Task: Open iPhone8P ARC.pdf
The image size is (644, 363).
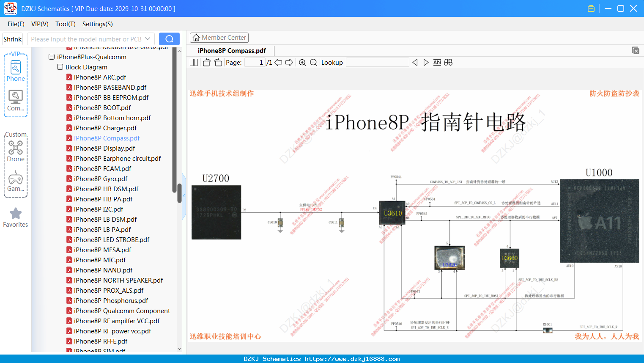Action: coord(100,77)
